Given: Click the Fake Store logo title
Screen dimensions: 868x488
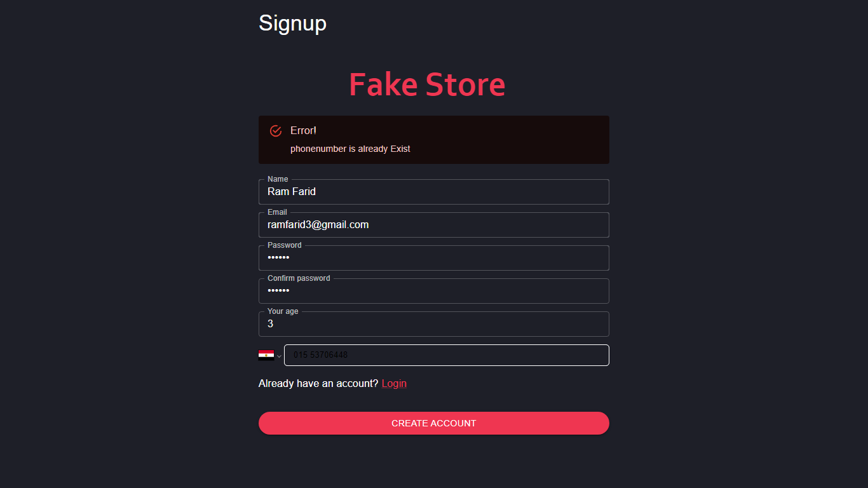Looking at the screenshot, I should [427, 85].
